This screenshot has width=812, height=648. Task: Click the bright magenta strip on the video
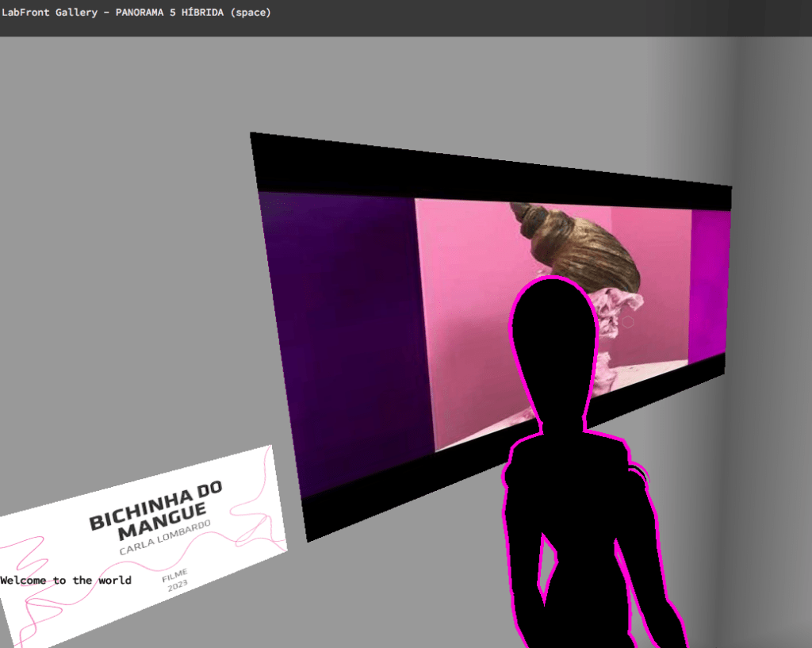coord(707,282)
